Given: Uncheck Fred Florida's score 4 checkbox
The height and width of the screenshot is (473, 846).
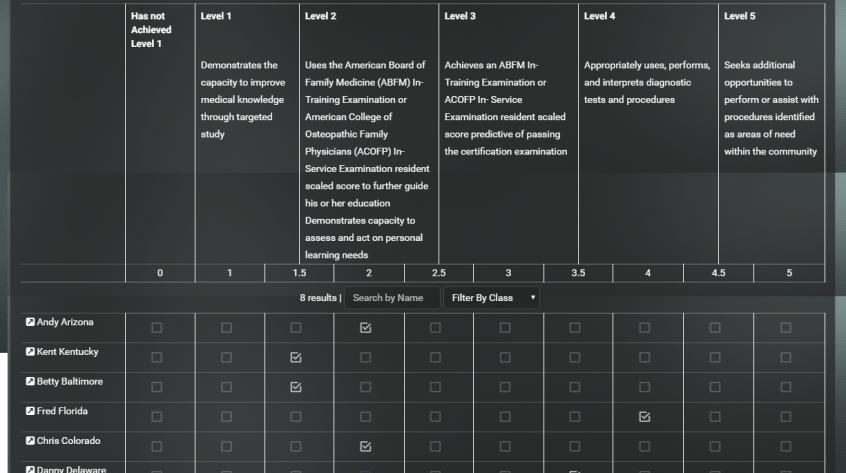Looking at the screenshot, I should 644,416.
